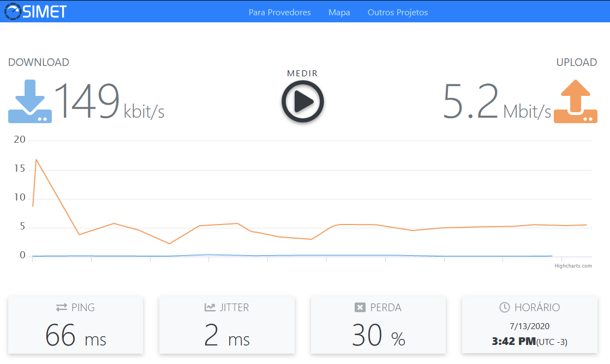
Task: Click the SIMET logo
Action: [35, 11]
